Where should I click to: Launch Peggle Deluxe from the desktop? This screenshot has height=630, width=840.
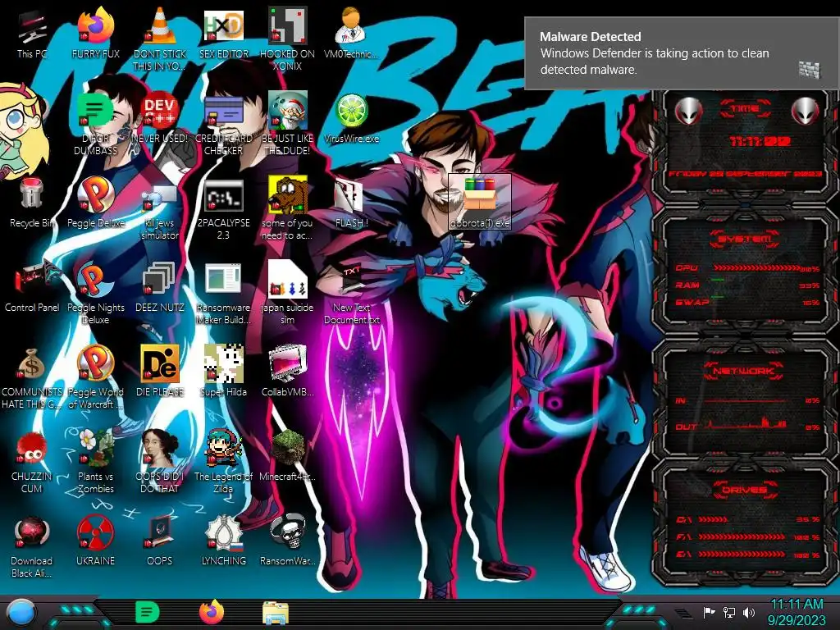click(95, 203)
